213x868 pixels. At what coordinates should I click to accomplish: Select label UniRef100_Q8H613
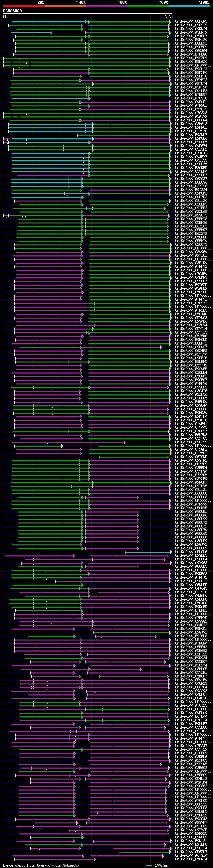(x=191, y=124)
